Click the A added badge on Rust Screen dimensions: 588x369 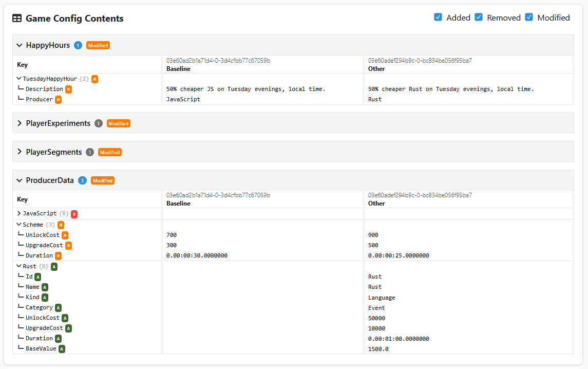pyautogui.click(x=54, y=267)
